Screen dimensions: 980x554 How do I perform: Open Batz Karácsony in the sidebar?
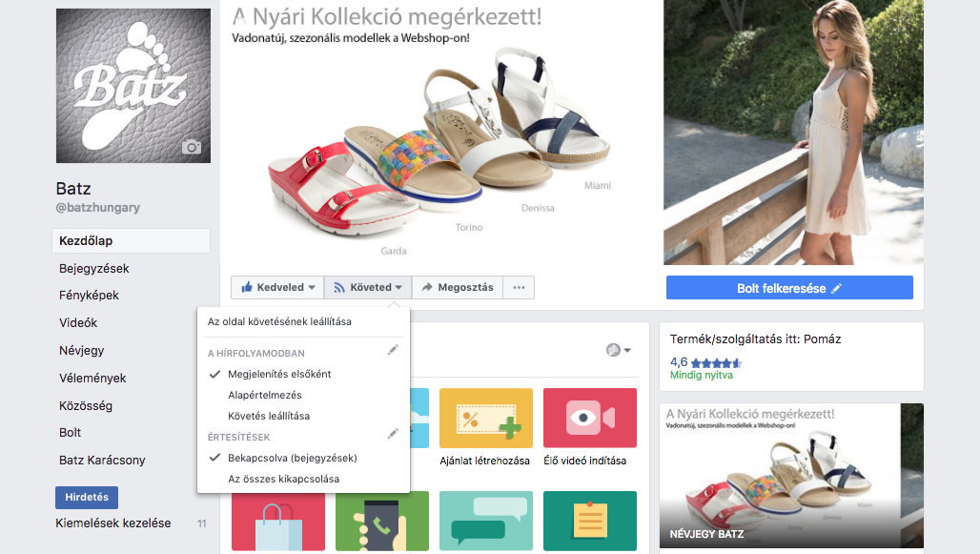coord(102,461)
